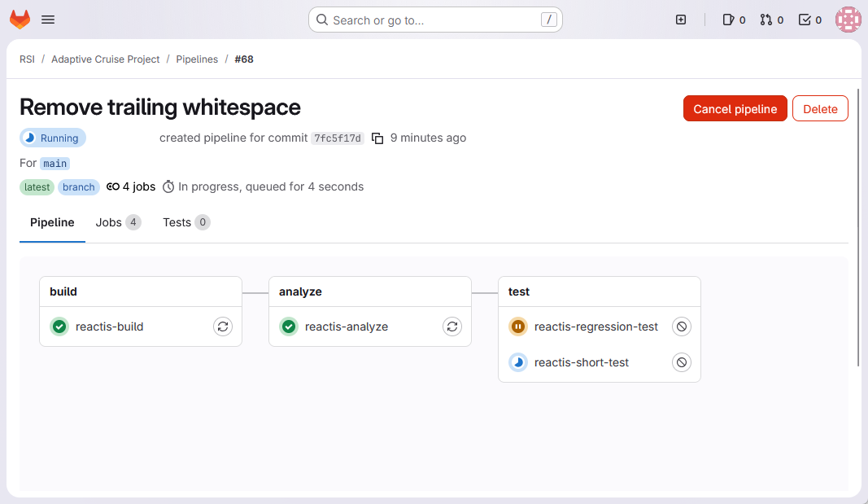Cancel the reactis-regression-test job
This screenshot has width=868, height=504.
point(682,327)
